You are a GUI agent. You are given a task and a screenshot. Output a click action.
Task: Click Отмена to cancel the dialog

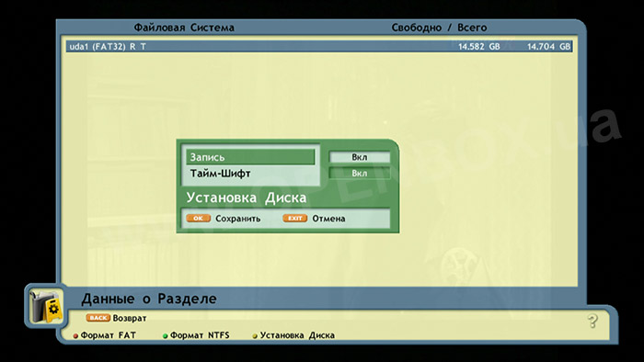tap(328, 219)
